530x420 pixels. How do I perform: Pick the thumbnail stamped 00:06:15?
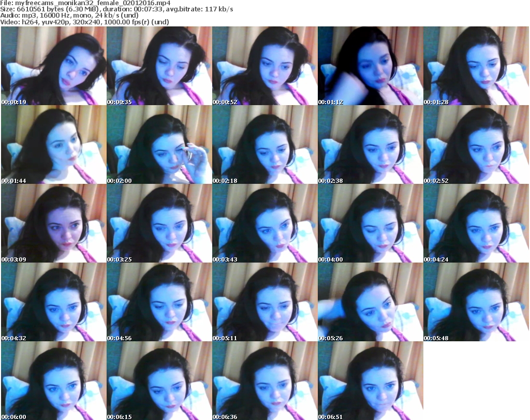pyautogui.click(x=159, y=381)
